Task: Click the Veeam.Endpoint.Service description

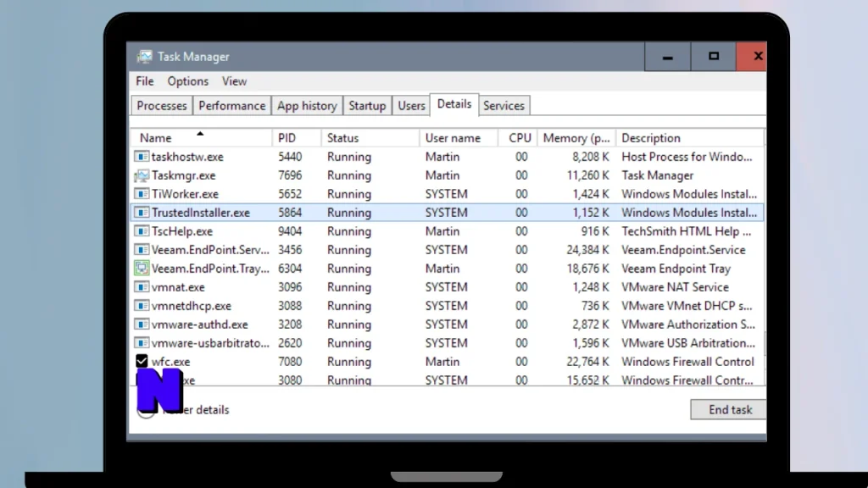Action: (683, 250)
